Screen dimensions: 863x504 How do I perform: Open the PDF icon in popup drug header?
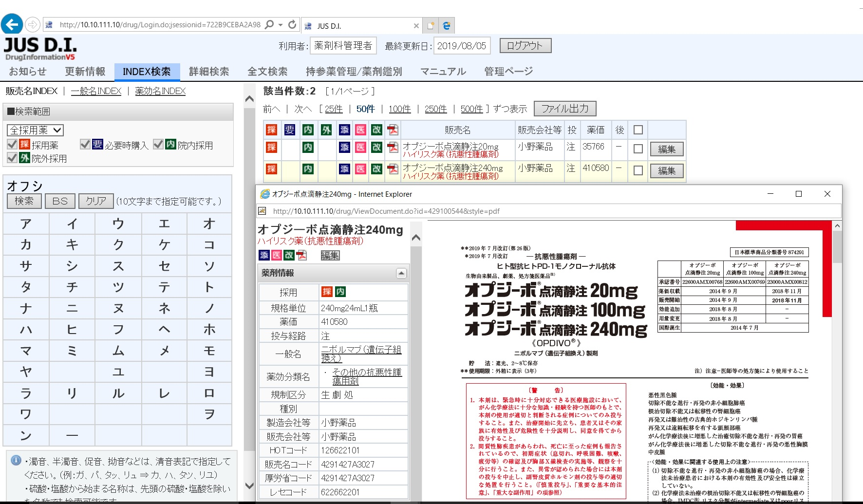tap(301, 255)
